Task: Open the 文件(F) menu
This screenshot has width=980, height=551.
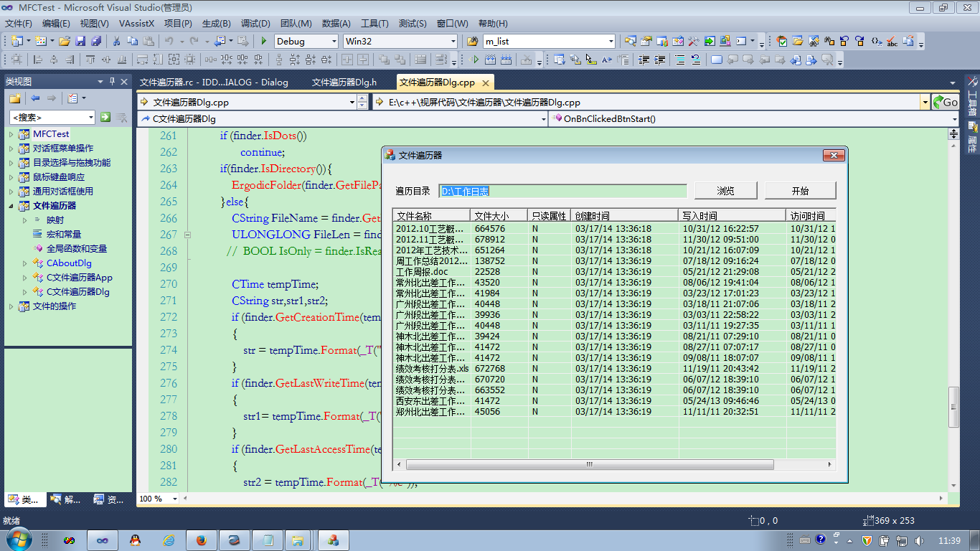Action: [x=19, y=24]
